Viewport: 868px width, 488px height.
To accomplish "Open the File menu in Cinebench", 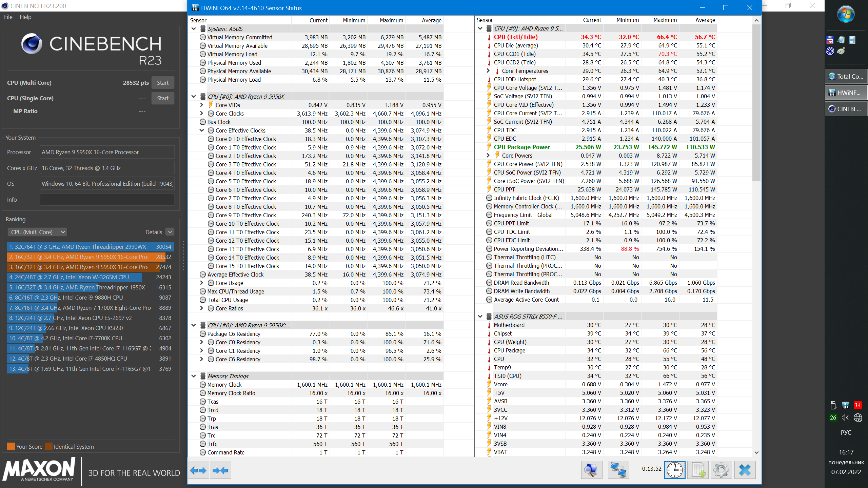I will coord(8,17).
